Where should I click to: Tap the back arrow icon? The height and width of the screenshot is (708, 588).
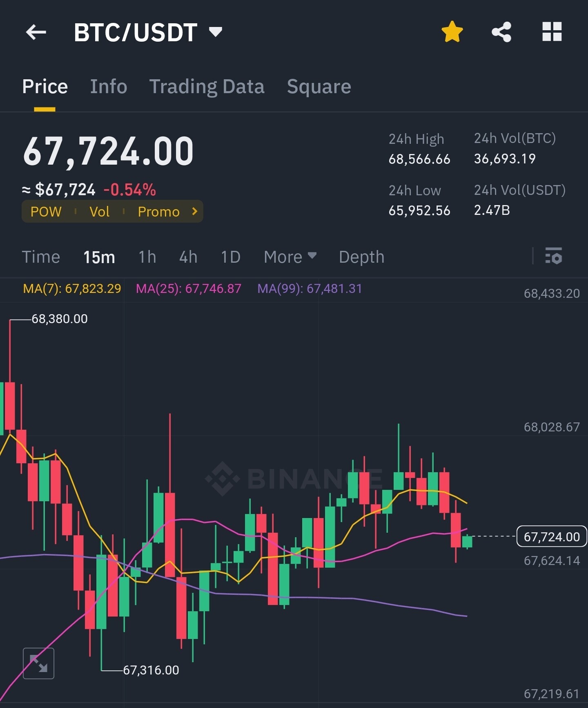pos(36,32)
